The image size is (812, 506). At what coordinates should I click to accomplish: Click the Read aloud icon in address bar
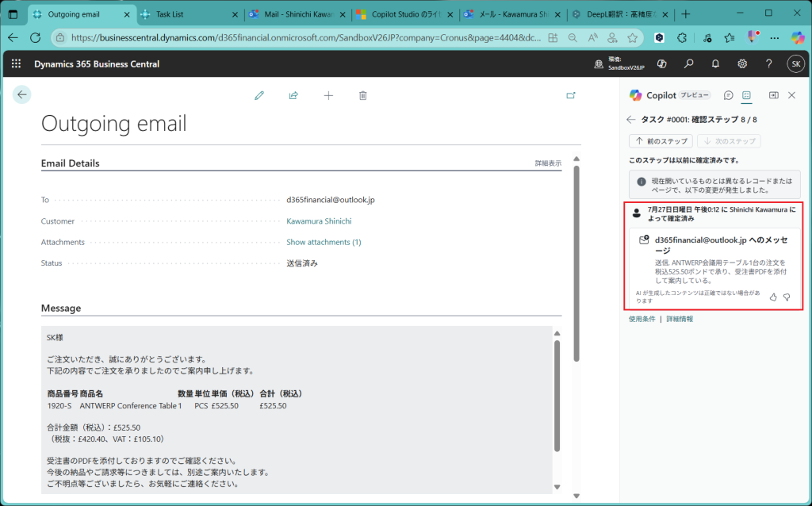tap(593, 38)
